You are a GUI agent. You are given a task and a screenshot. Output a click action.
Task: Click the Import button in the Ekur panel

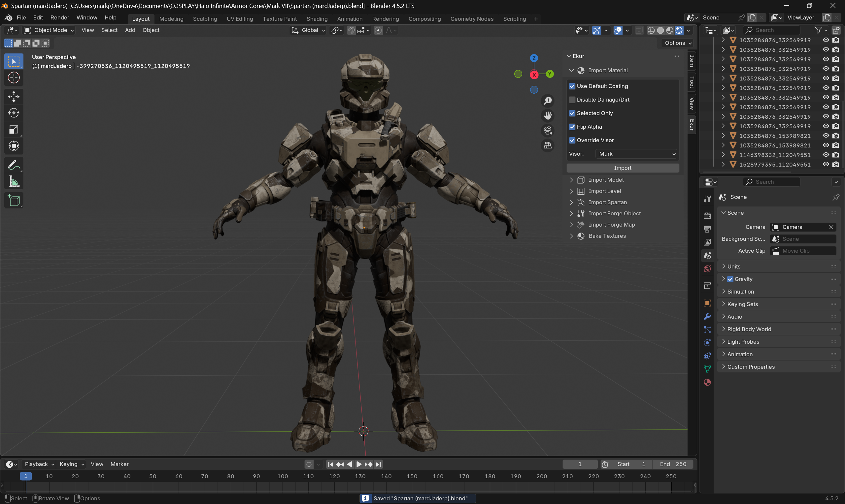point(623,168)
